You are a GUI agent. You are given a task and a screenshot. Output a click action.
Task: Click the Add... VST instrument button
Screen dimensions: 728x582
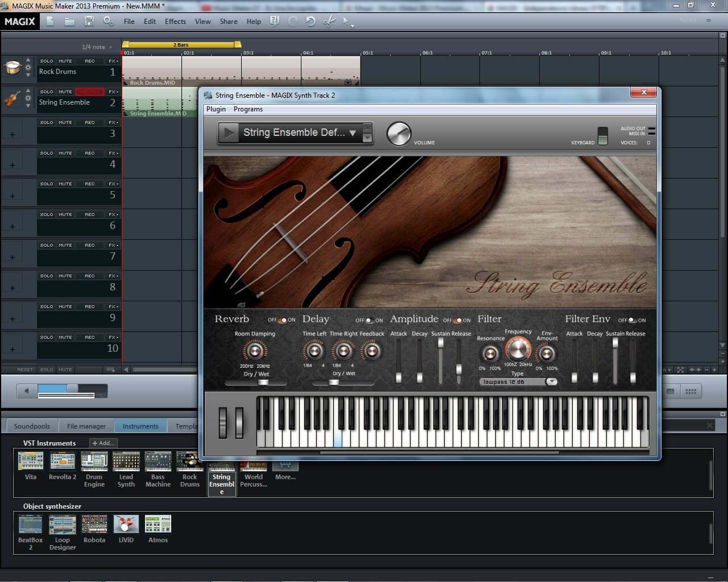[x=104, y=443]
